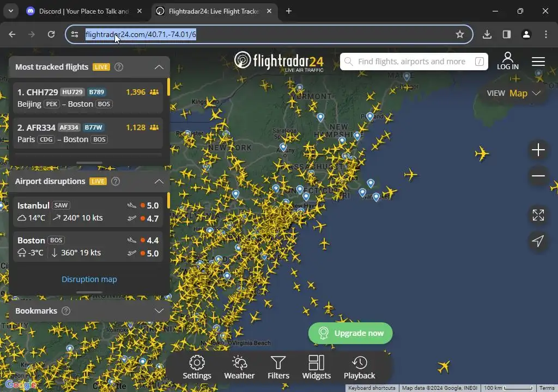Go forward to next page

pos(32,34)
